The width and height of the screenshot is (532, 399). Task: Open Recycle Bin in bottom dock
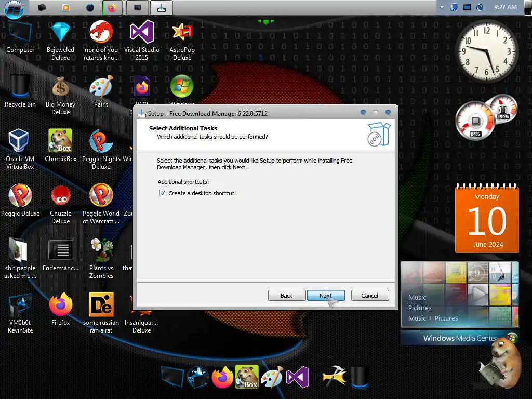tap(359, 377)
